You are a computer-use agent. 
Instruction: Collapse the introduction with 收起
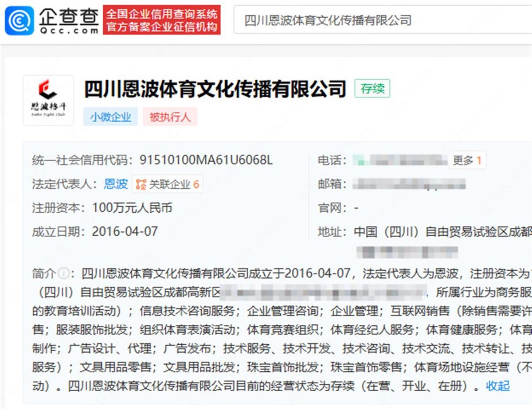coord(497,386)
